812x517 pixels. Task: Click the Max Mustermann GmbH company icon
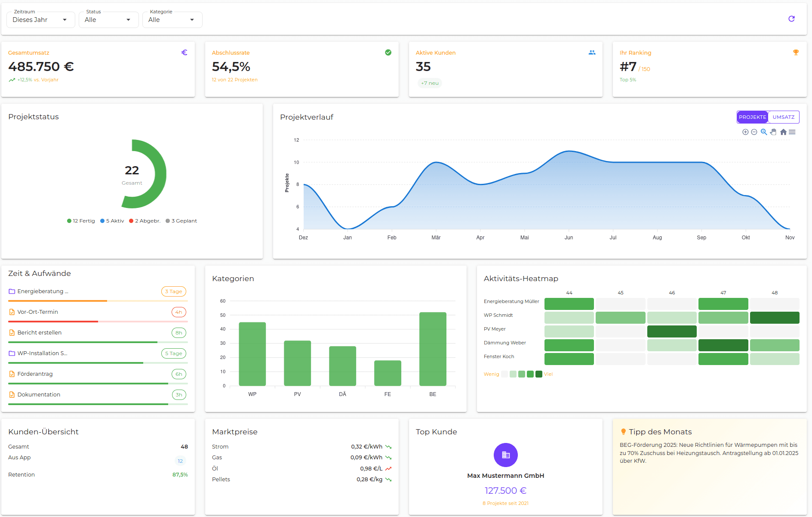(x=505, y=455)
